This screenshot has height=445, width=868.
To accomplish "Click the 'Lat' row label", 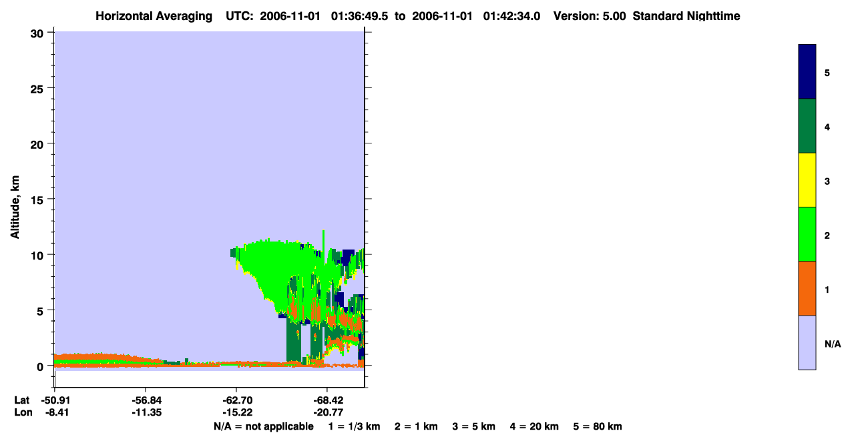I will [21, 401].
